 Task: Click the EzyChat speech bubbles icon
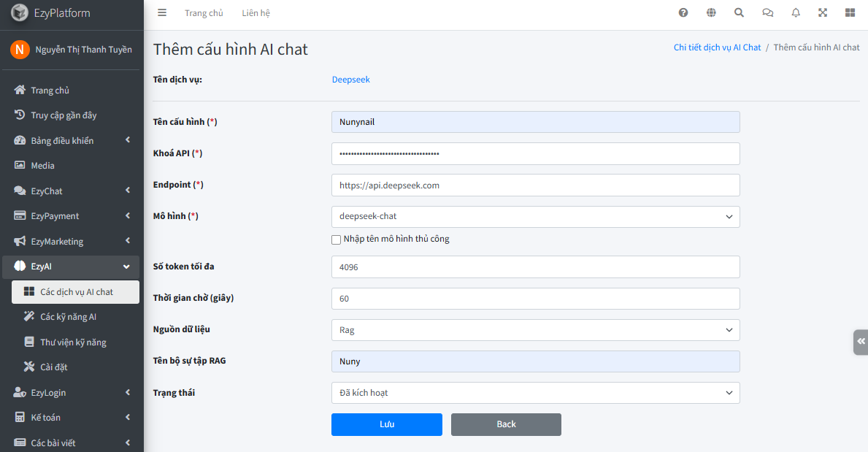20,191
